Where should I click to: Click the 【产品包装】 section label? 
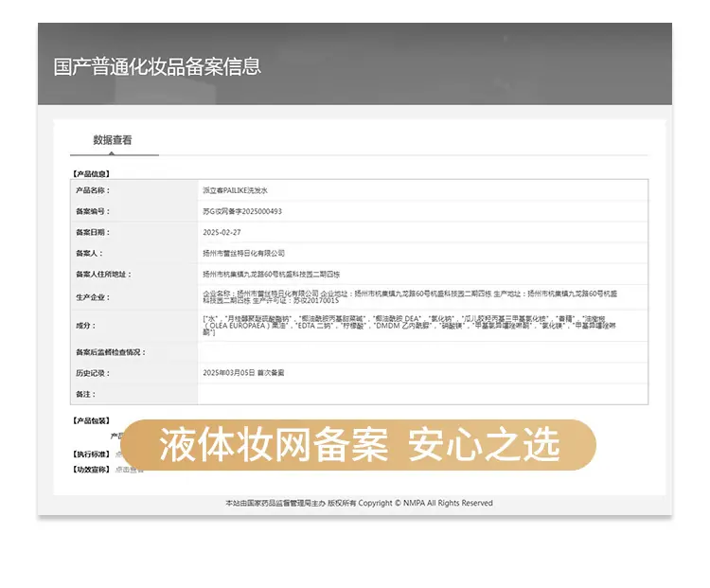point(91,420)
